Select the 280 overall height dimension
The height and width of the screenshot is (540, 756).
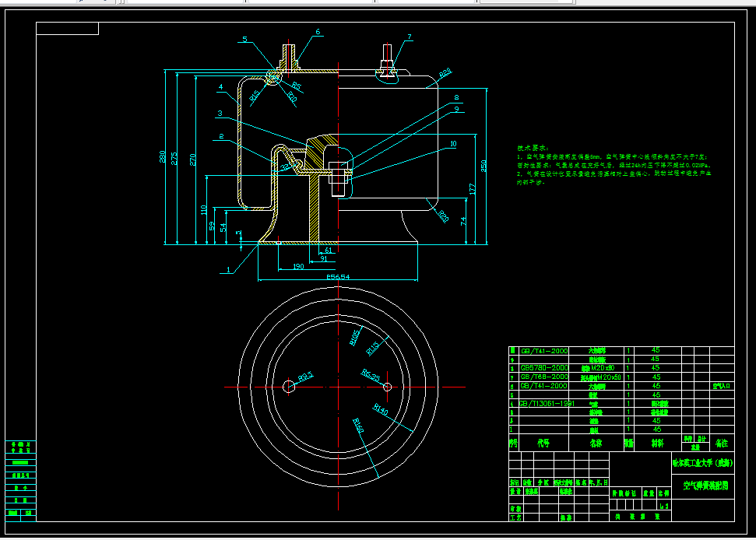(x=163, y=157)
